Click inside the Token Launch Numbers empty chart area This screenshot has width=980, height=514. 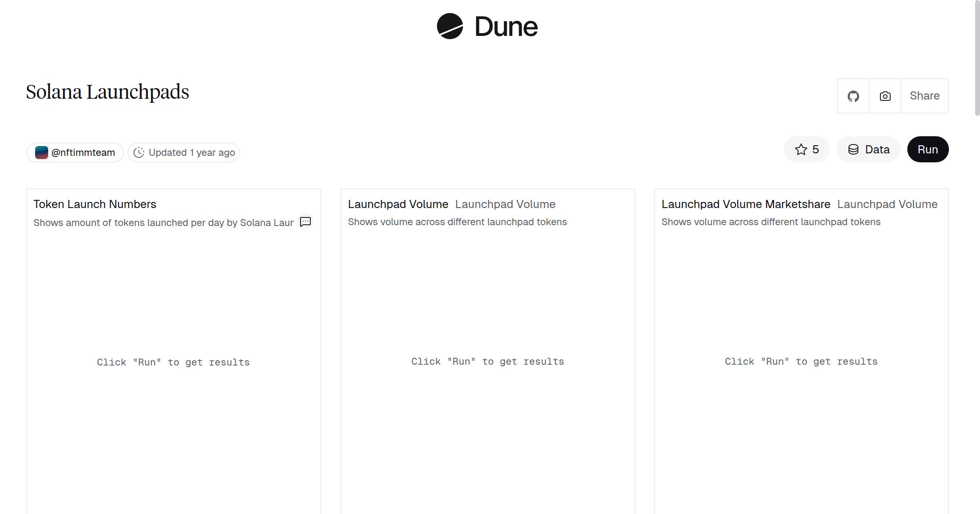[173, 362]
